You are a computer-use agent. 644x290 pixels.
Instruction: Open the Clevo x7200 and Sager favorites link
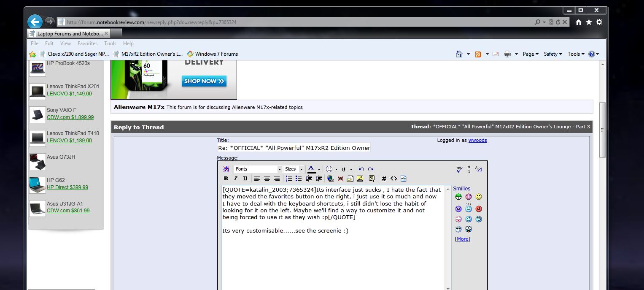click(74, 54)
